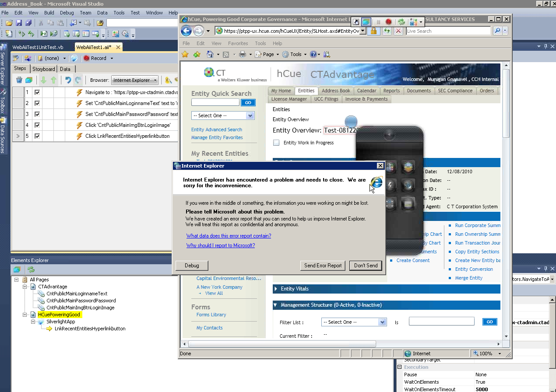The width and height of the screenshot is (556, 392).
Task: Click the Entity Quick Search text field
Action: pos(215,102)
